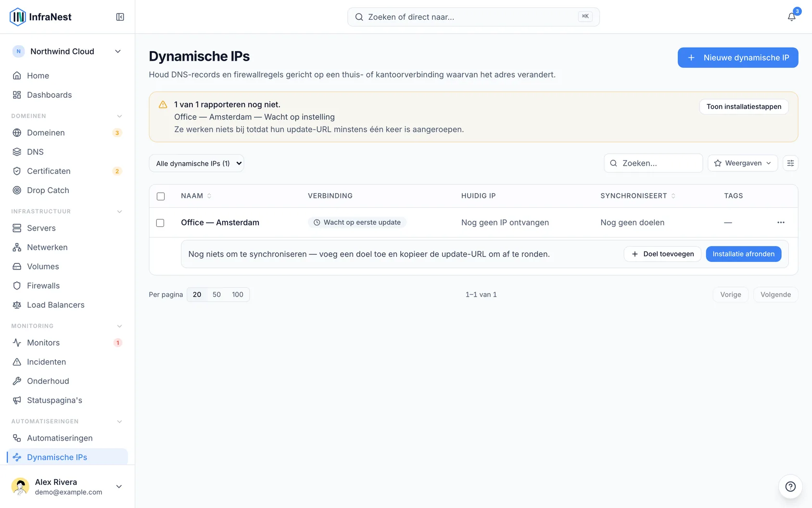This screenshot has height=508, width=812.
Task: Click Doel toevoegen button
Action: click(x=662, y=254)
